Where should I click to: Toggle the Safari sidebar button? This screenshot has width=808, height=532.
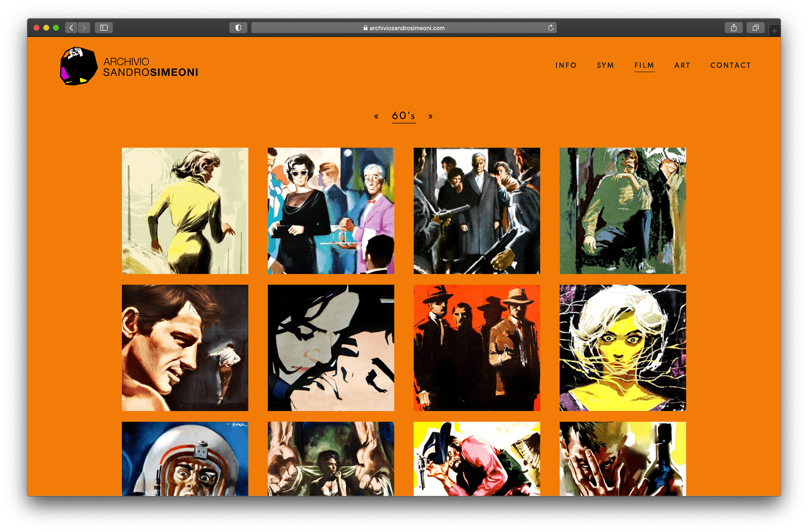[104, 28]
